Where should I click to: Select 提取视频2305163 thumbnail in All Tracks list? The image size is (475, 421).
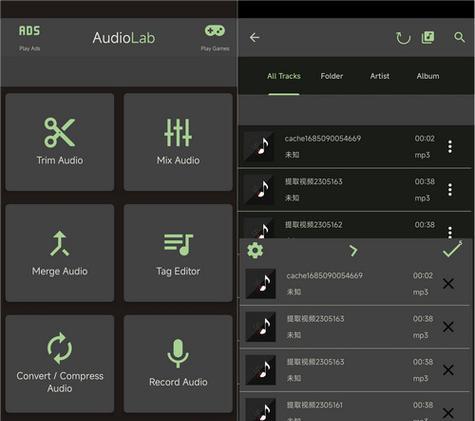(260, 189)
